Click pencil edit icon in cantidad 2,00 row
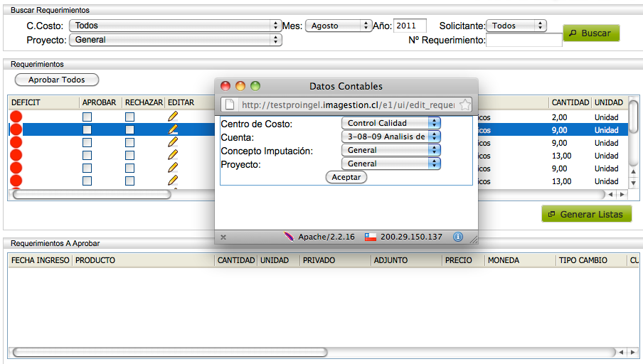643x364 pixels. [x=173, y=117]
